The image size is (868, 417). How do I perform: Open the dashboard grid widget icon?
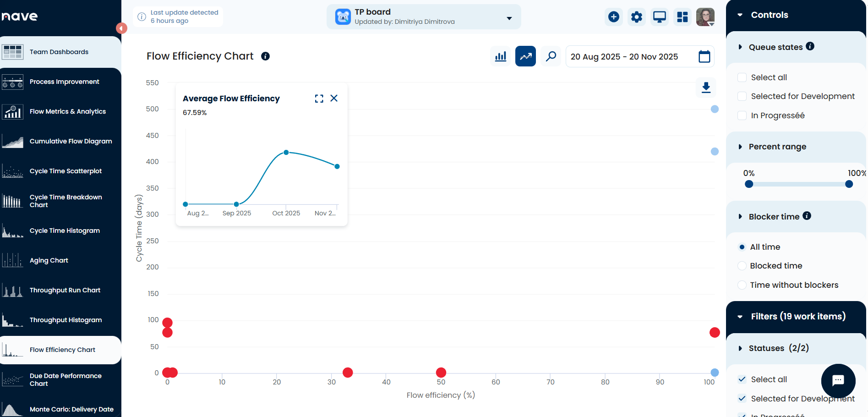pos(682,17)
